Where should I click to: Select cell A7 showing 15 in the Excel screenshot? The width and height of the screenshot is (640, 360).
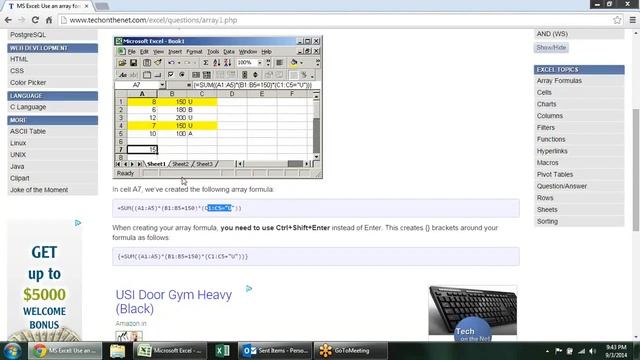coord(142,149)
